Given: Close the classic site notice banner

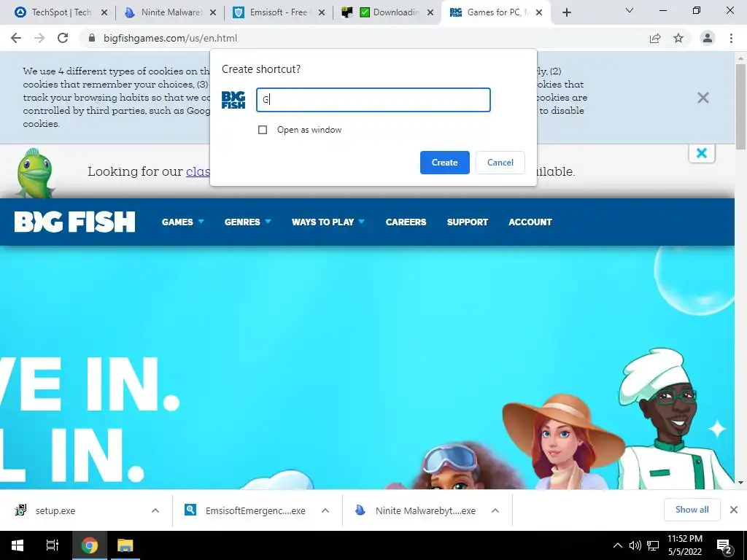Looking at the screenshot, I should [x=702, y=153].
